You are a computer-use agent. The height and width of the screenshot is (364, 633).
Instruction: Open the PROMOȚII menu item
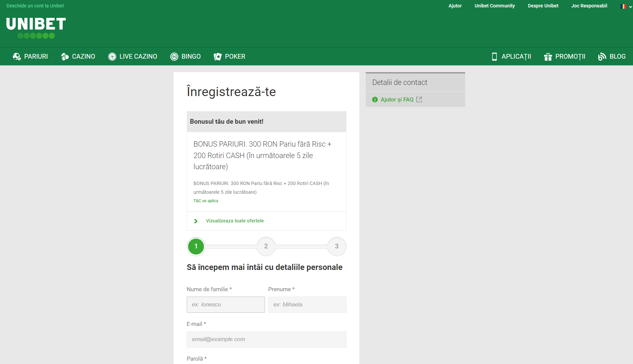pos(565,57)
